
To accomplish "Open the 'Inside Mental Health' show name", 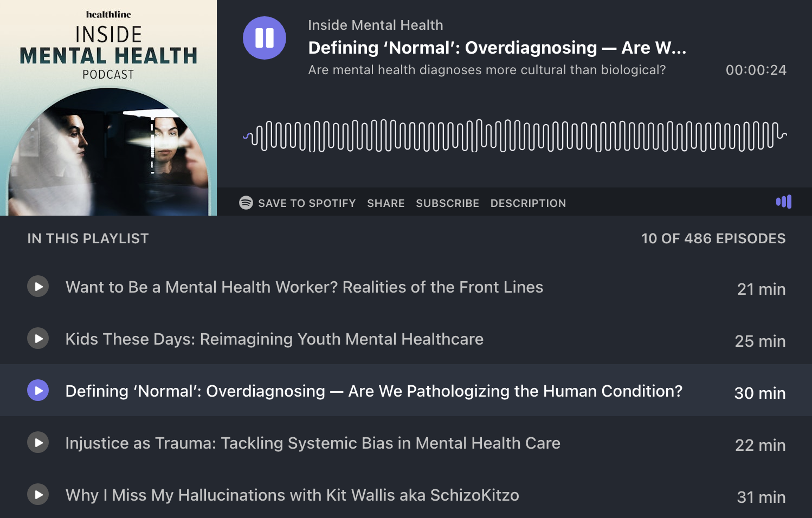I will [376, 25].
